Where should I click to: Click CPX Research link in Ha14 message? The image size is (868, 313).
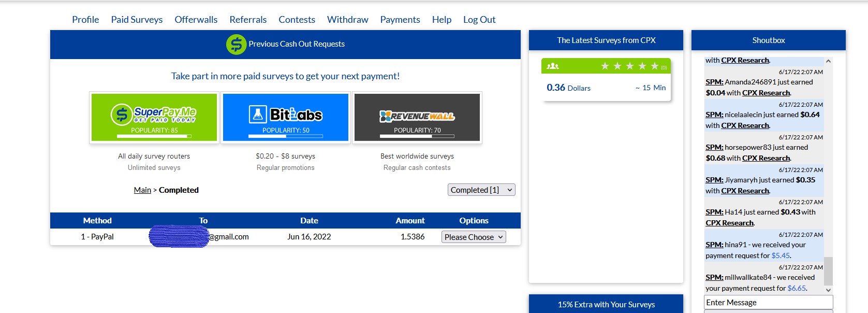[730, 223]
